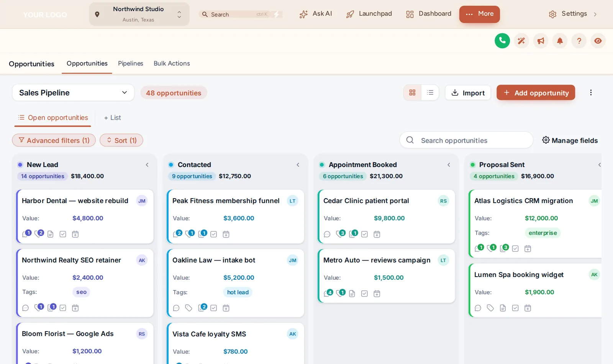
Task: Select the Open opportunities list tab
Action: click(53, 118)
